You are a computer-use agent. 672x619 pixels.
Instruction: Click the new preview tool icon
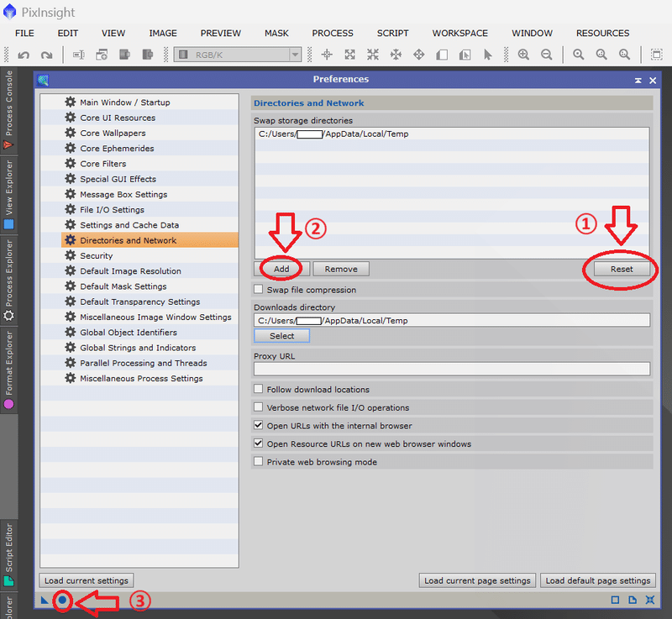tap(442, 55)
